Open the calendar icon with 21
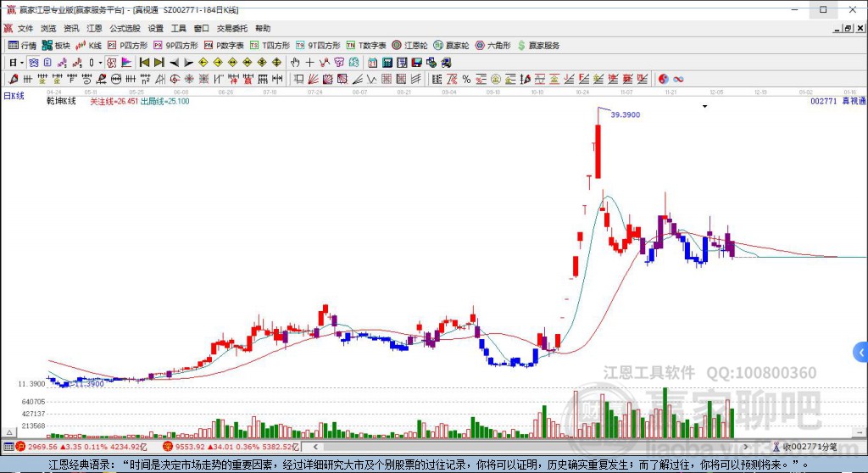 click(x=373, y=63)
